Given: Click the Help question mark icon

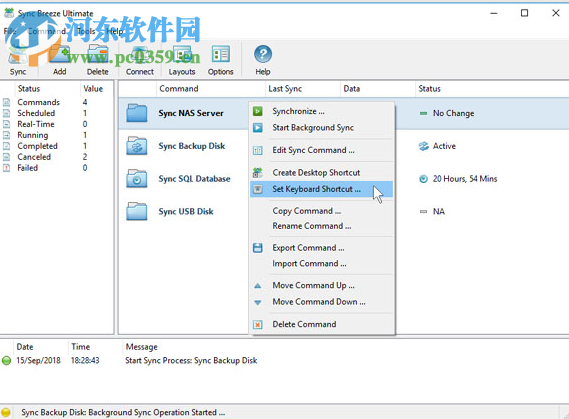Looking at the screenshot, I should coord(263,54).
